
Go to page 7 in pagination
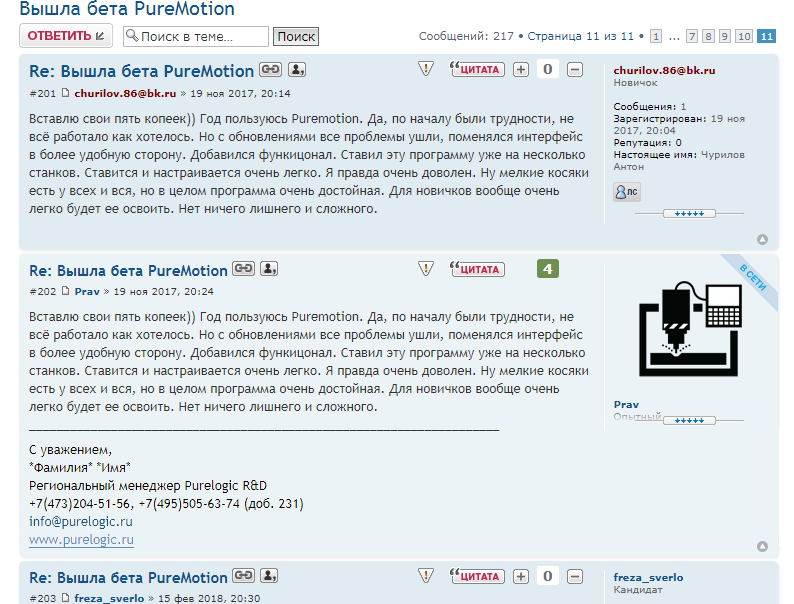(692, 36)
